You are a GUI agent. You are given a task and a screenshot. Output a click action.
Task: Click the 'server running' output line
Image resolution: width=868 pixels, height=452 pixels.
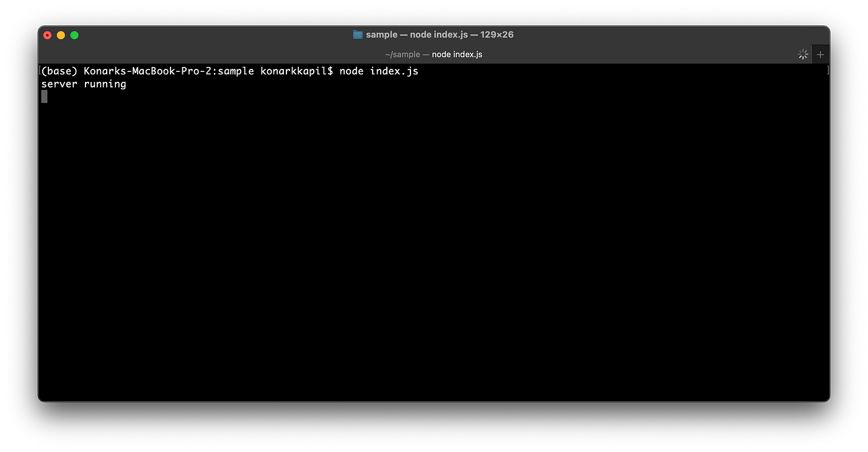click(x=84, y=84)
